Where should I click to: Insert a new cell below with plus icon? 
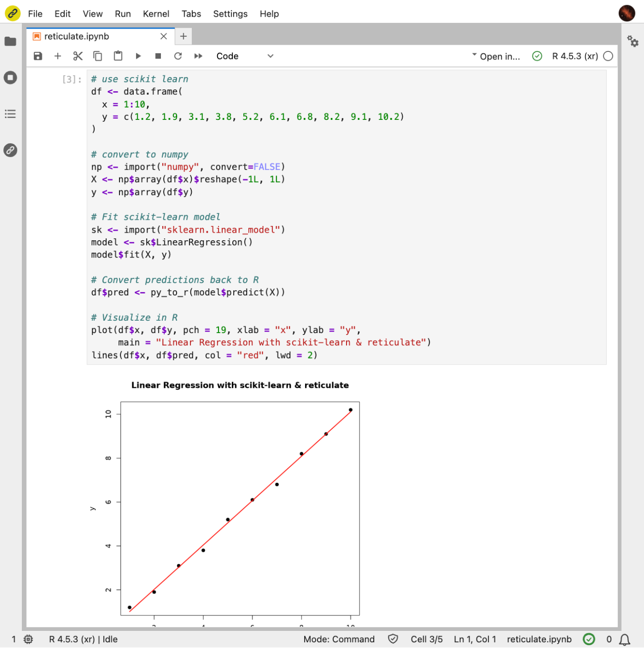[58, 56]
